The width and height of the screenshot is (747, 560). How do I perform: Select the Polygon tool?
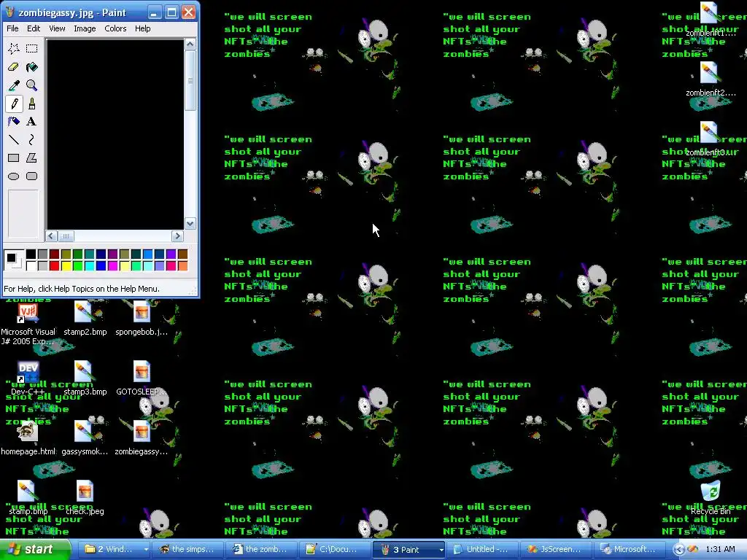tap(31, 157)
